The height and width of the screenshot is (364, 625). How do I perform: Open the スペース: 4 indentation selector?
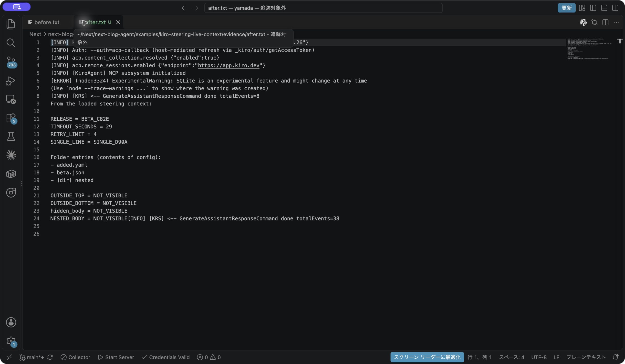tap(511, 357)
